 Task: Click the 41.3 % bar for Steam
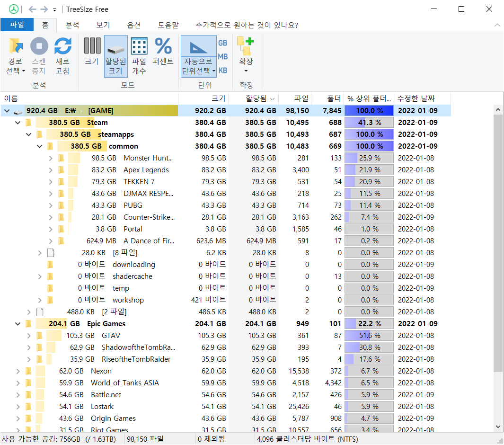coord(369,123)
